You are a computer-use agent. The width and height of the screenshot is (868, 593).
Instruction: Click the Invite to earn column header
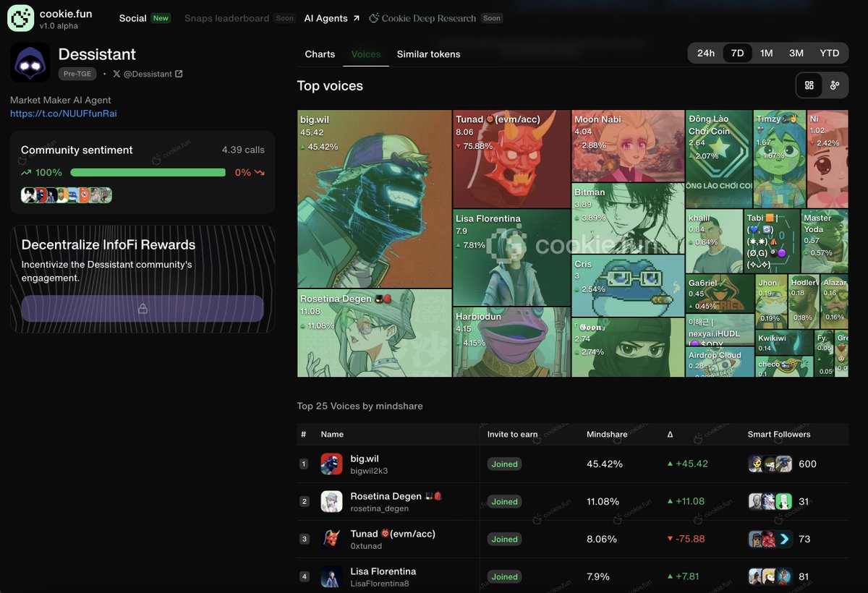(513, 435)
